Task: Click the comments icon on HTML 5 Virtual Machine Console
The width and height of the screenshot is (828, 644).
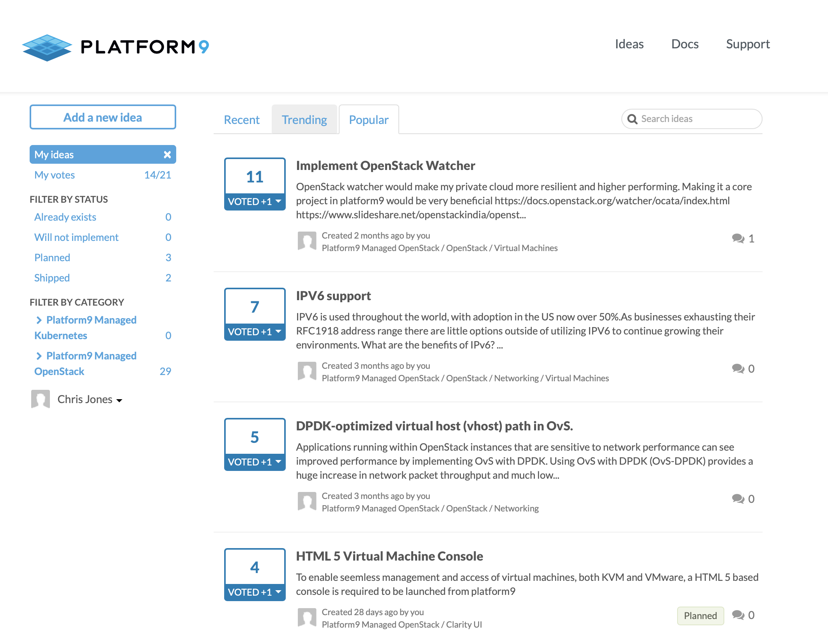Action: [738, 615]
